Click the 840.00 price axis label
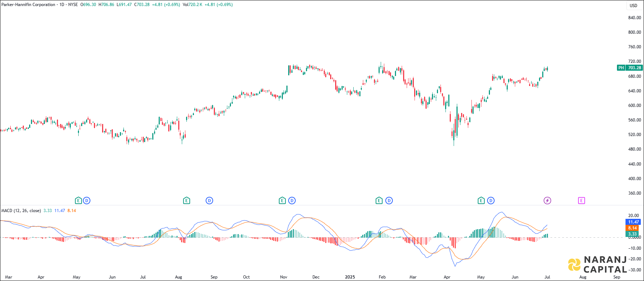The image size is (644, 281). 634,18
